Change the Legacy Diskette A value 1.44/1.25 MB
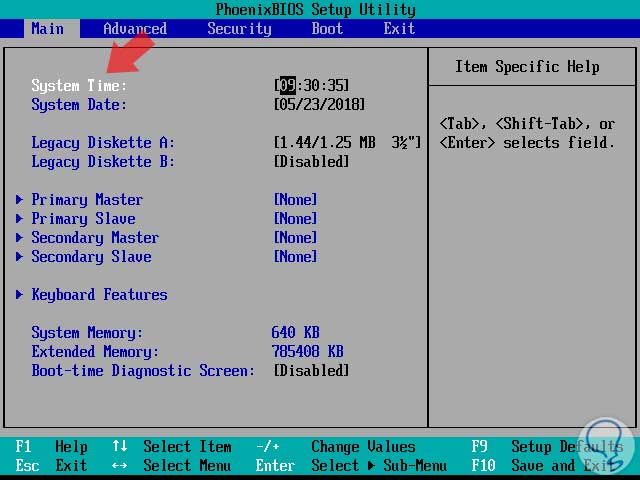This screenshot has width=640, height=480. [x=347, y=142]
